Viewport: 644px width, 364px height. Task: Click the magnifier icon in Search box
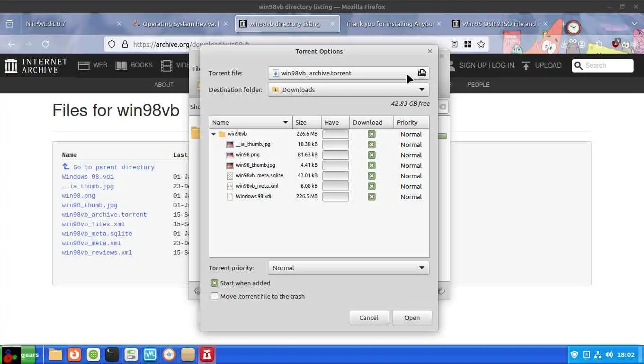578,65
